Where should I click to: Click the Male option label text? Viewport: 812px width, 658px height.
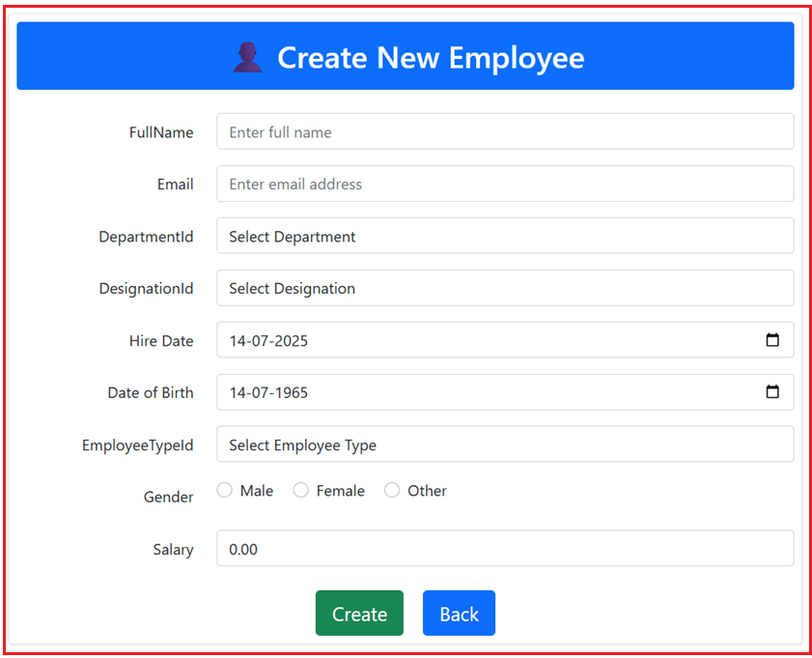256,491
